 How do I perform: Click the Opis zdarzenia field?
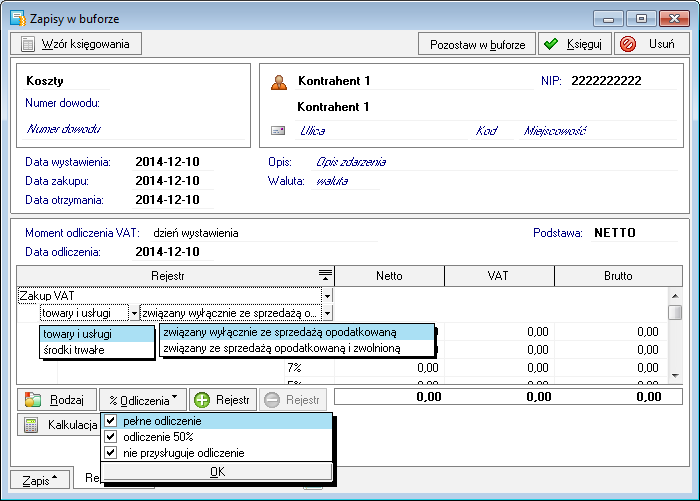(x=494, y=162)
